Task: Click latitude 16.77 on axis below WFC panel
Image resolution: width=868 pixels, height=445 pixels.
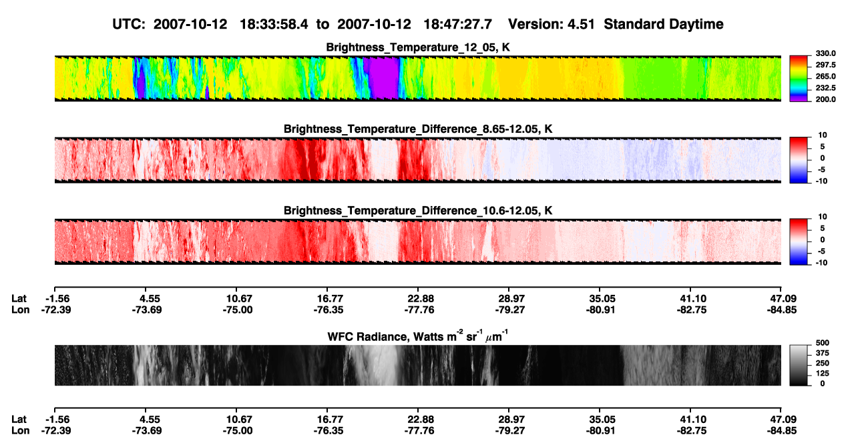Action: tap(329, 419)
